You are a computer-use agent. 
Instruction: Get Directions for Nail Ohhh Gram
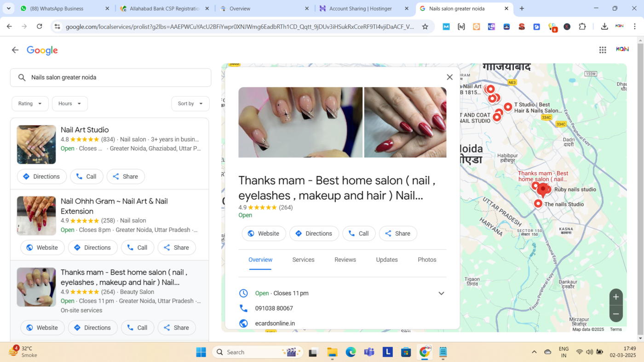point(93,248)
